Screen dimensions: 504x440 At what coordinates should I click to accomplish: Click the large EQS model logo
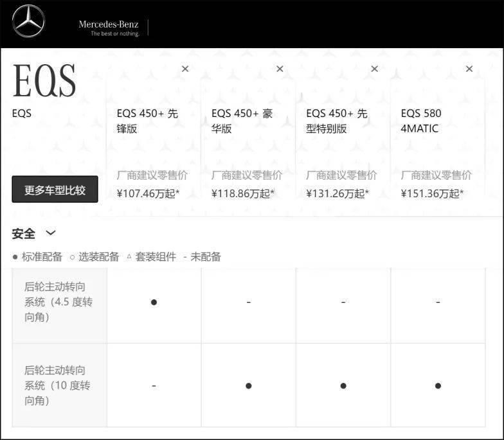click(44, 82)
